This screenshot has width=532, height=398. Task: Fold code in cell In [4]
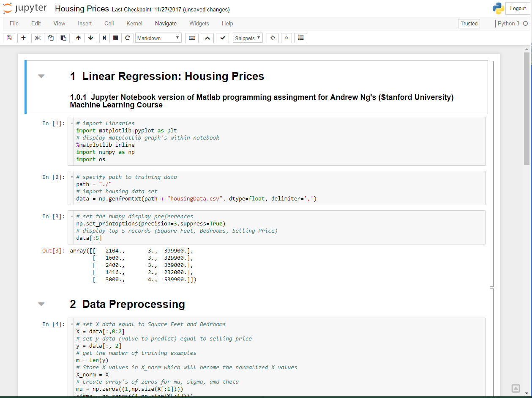tap(72, 324)
